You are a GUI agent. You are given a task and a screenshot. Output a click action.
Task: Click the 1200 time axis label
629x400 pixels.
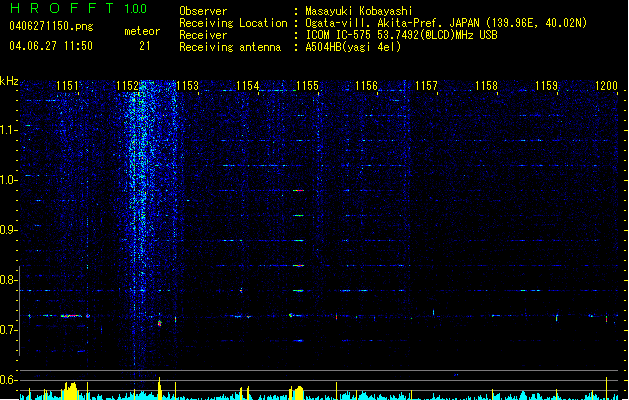pyautogui.click(x=607, y=86)
